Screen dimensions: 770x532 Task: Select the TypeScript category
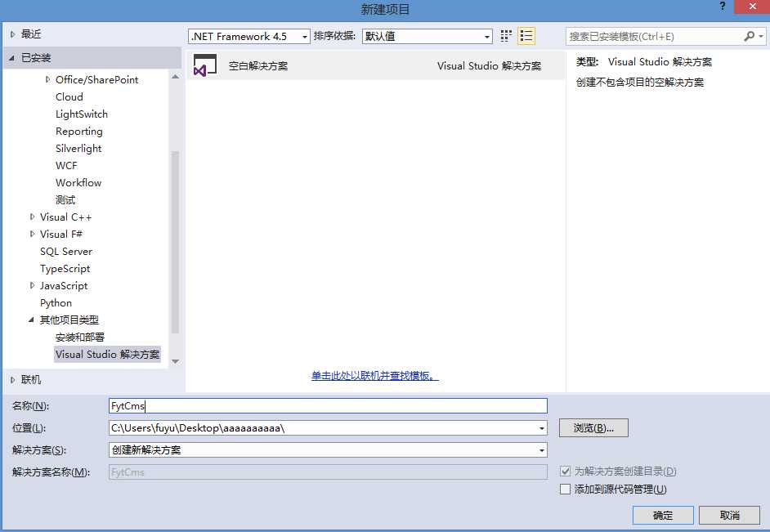pos(65,269)
